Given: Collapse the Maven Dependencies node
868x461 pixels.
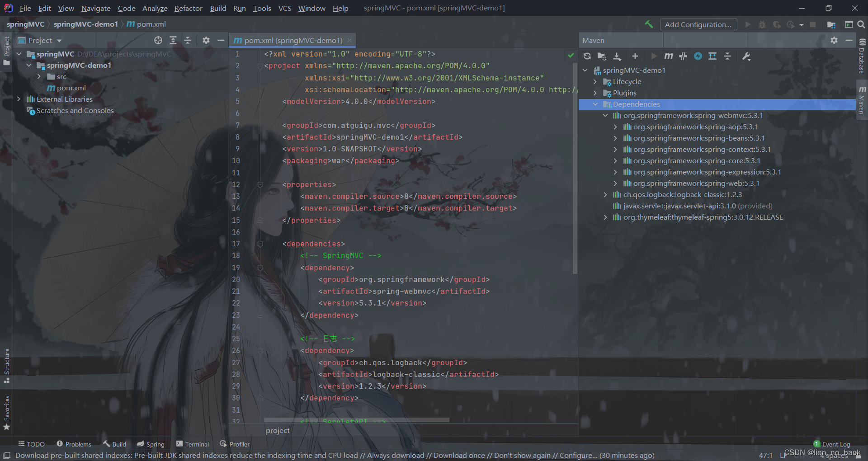Looking at the screenshot, I should 595,104.
